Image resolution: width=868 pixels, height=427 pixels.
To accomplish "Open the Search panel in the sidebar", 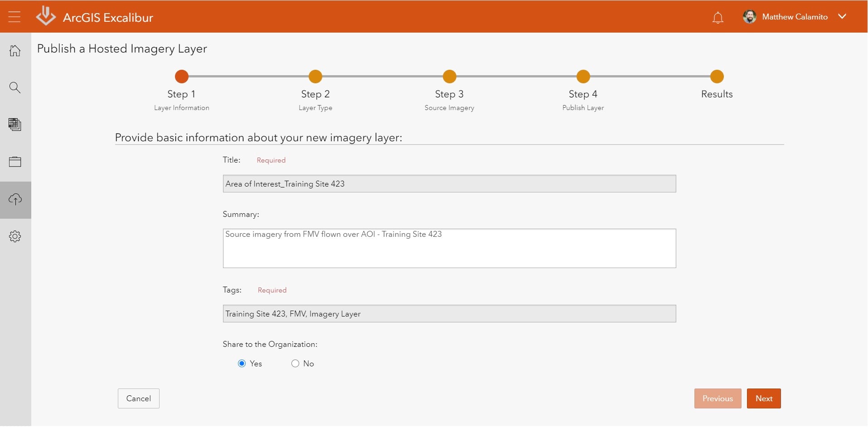I will pyautogui.click(x=15, y=87).
